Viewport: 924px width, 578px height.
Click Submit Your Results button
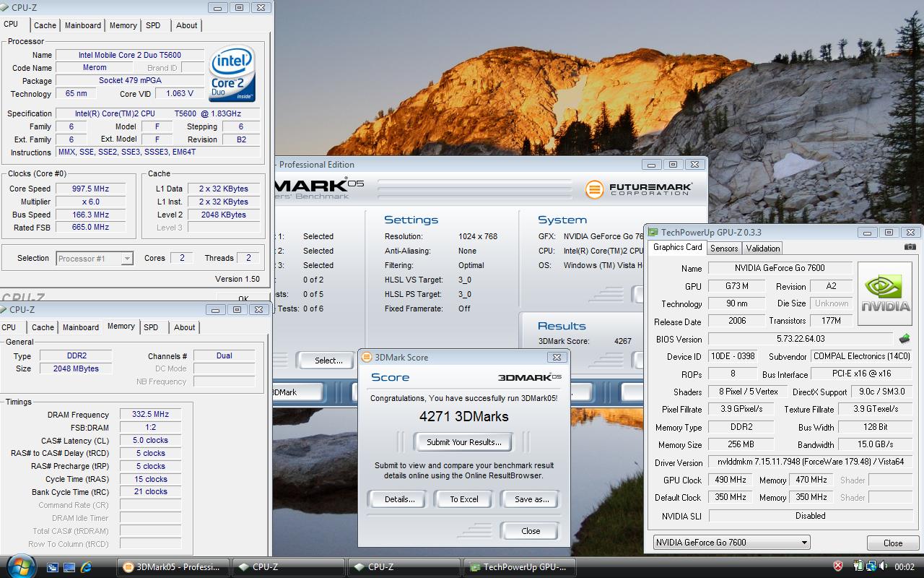coord(463,442)
